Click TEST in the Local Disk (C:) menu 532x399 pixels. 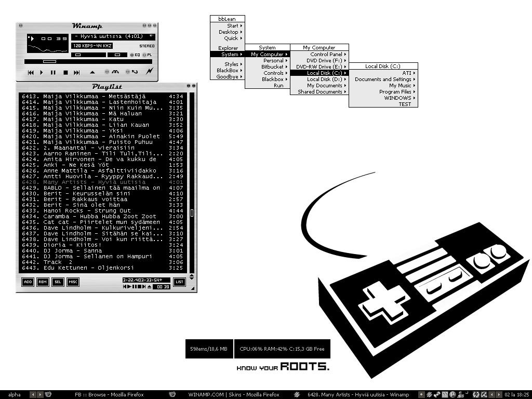pos(383,104)
